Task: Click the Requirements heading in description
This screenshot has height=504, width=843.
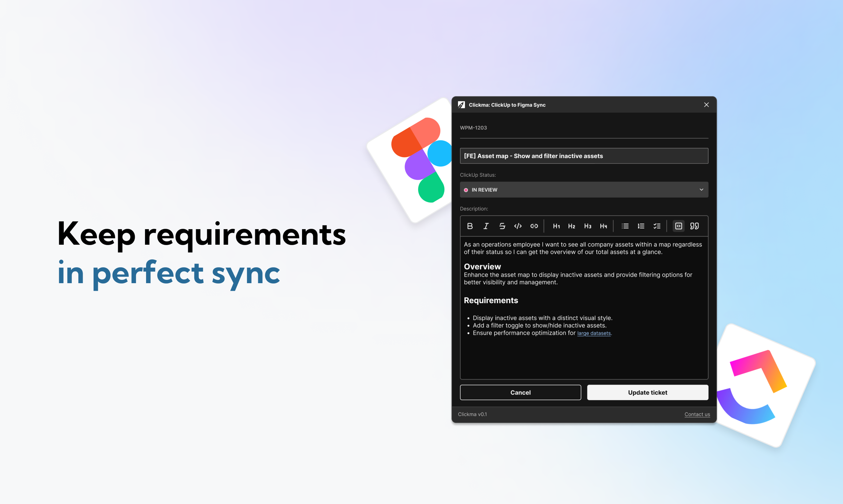Action: 491,300
